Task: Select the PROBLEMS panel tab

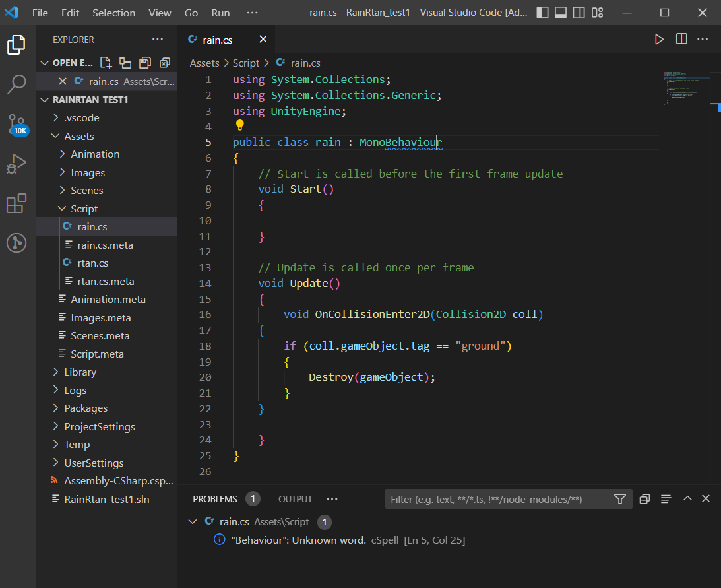Action: pyautogui.click(x=215, y=499)
